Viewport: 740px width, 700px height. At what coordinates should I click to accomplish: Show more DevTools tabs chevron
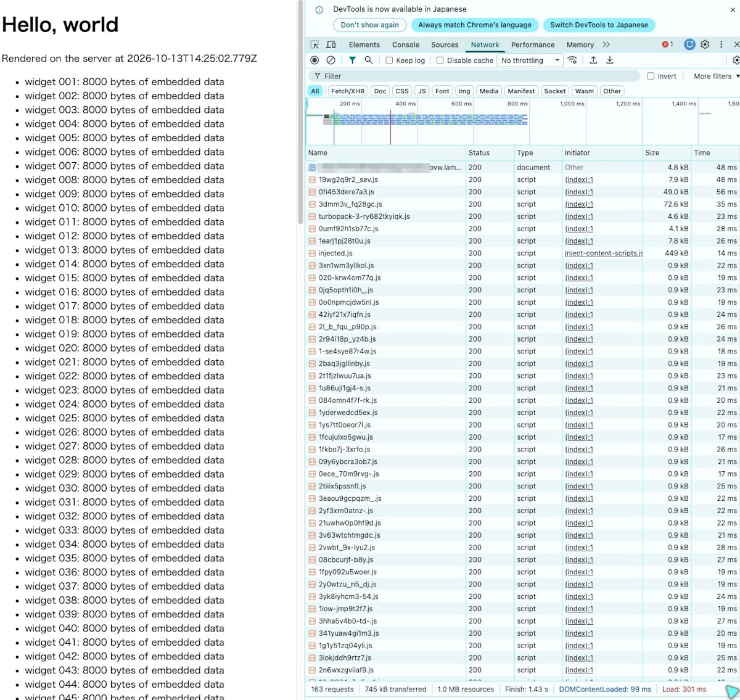click(x=606, y=44)
